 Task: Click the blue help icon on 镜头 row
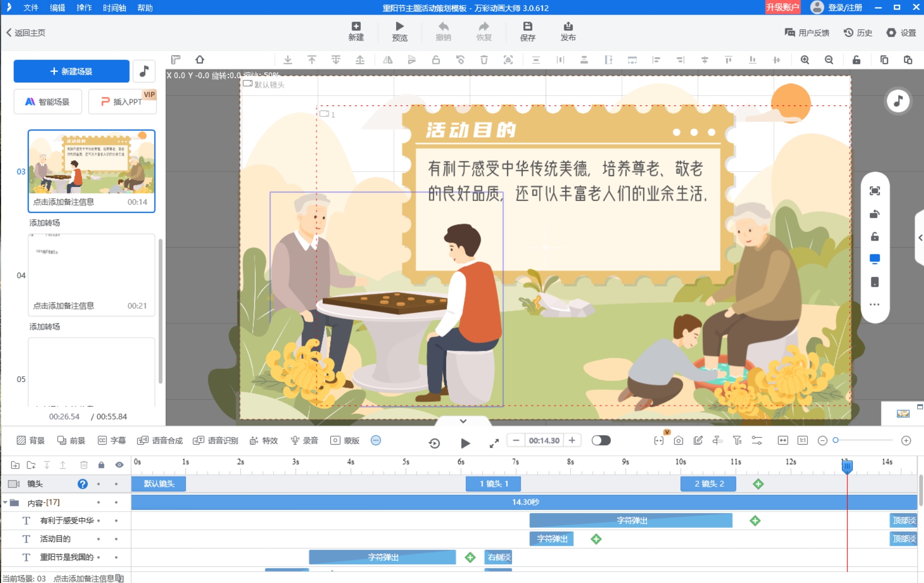[83, 484]
